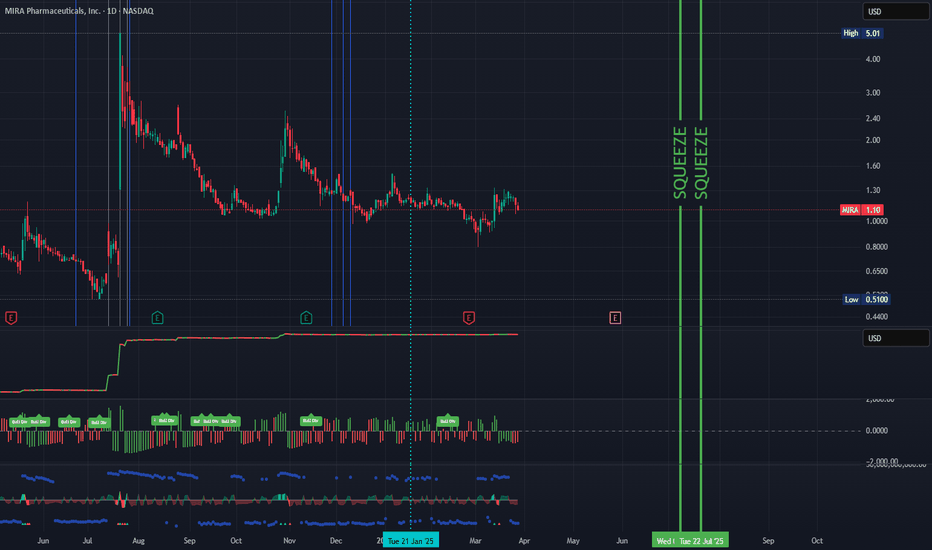Click the High 5.01 price label

(862, 33)
